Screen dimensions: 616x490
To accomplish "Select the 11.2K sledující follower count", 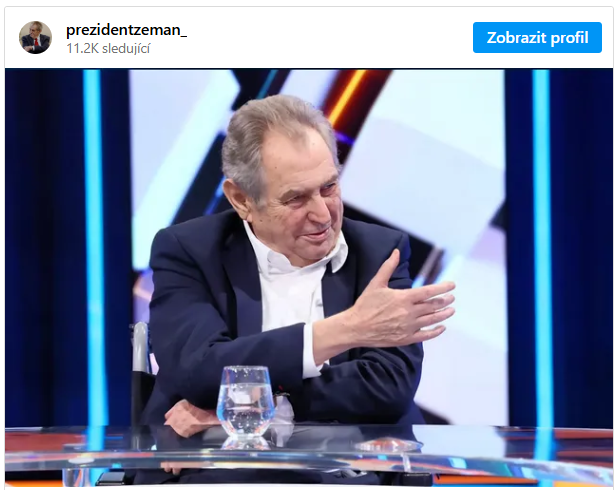I will pos(108,48).
